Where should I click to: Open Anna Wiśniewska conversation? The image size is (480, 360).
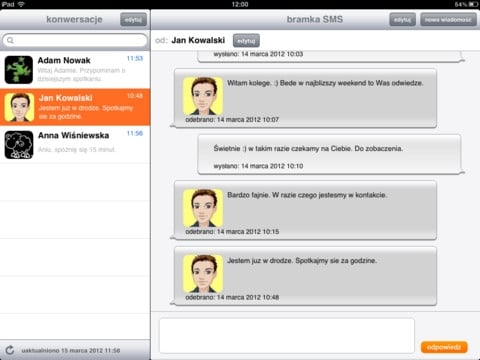(x=75, y=145)
